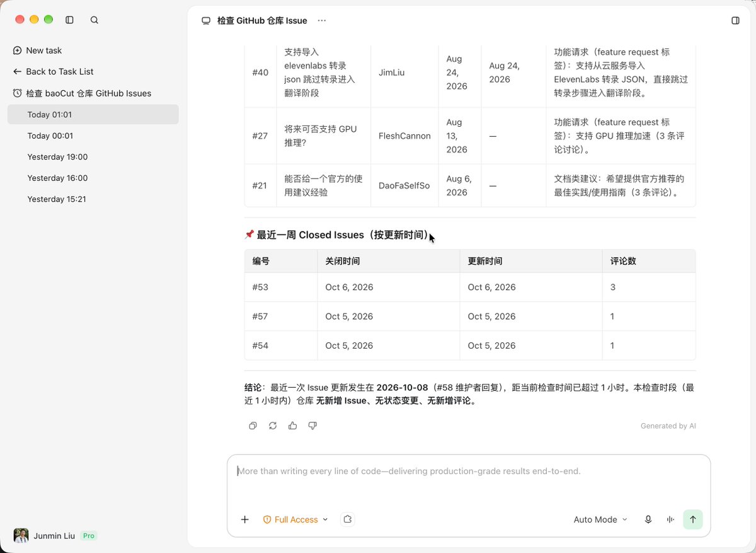This screenshot has height=553, width=756.
Task: Click the red pushpin emoji icon
Action: [x=249, y=235]
